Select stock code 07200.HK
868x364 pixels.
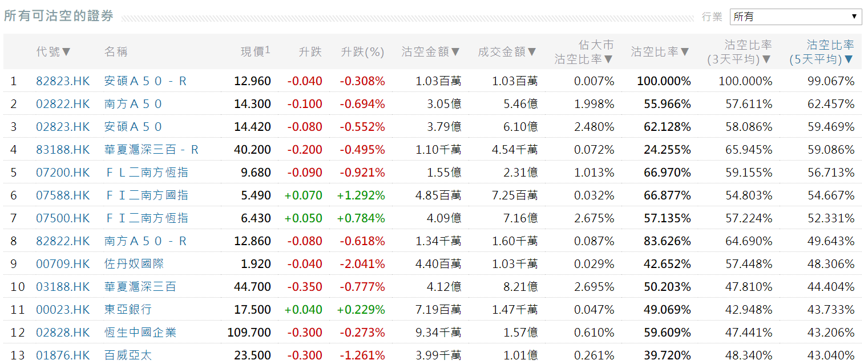(x=63, y=173)
